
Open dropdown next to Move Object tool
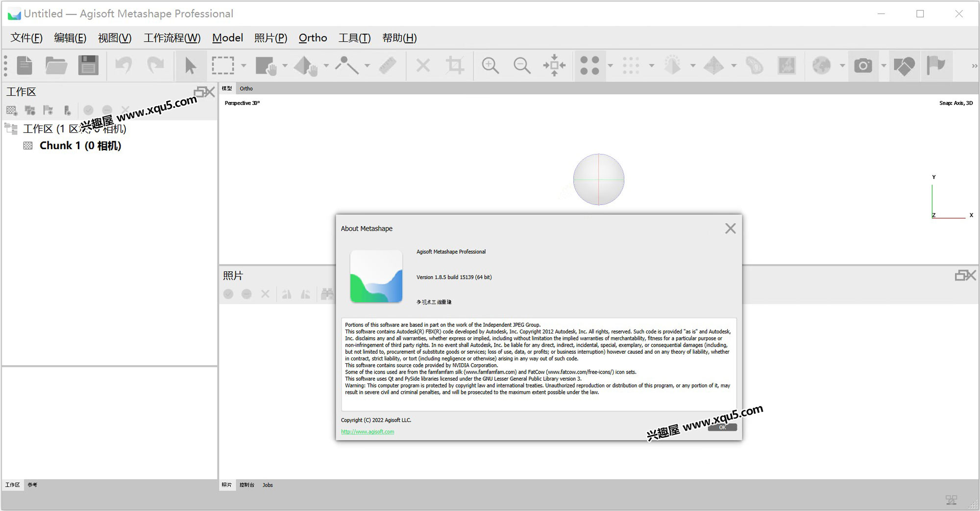[326, 66]
